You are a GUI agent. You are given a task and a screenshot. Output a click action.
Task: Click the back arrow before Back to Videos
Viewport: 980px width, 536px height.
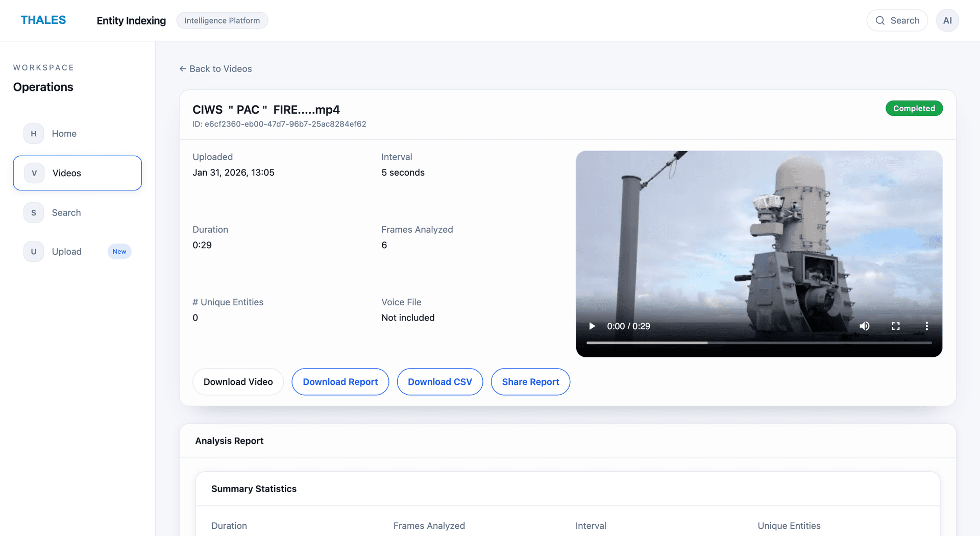point(182,68)
